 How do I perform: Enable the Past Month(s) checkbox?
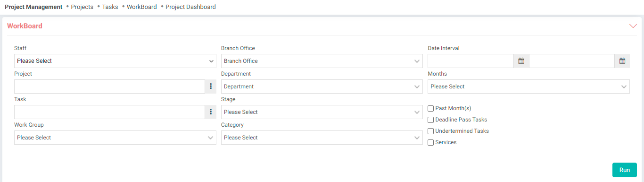[x=430, y=109]
